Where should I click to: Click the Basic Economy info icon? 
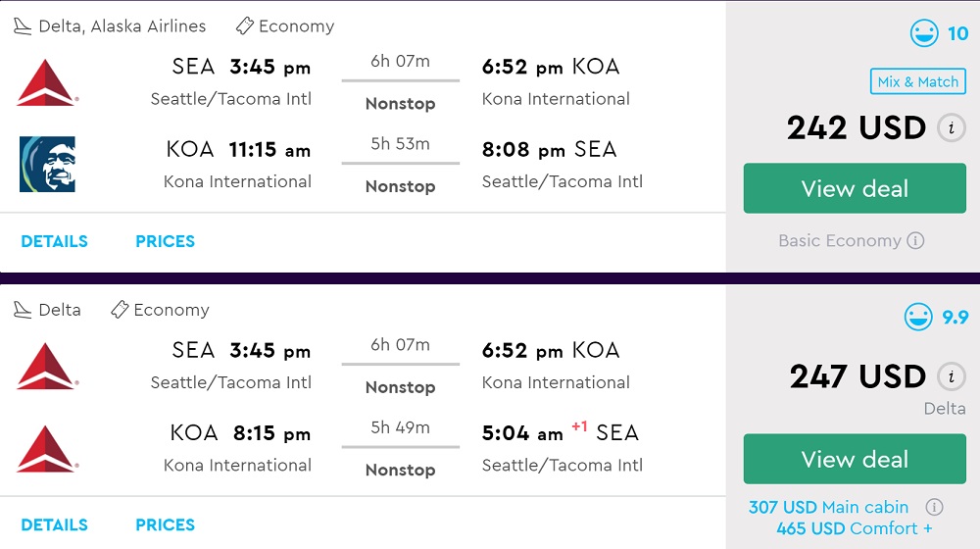click(x=915, y=241)
